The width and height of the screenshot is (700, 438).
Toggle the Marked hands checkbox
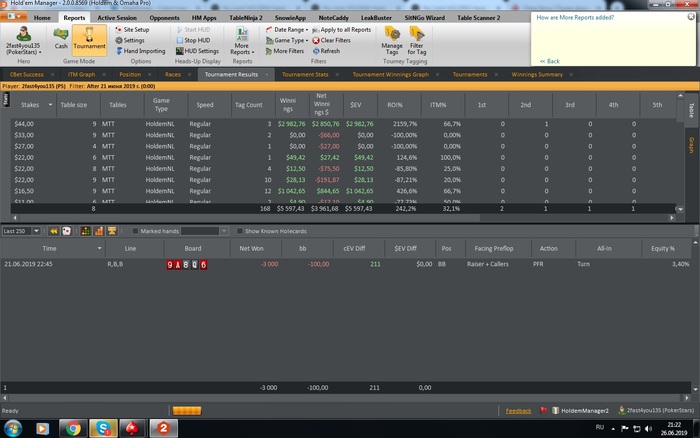coord(135,231)
